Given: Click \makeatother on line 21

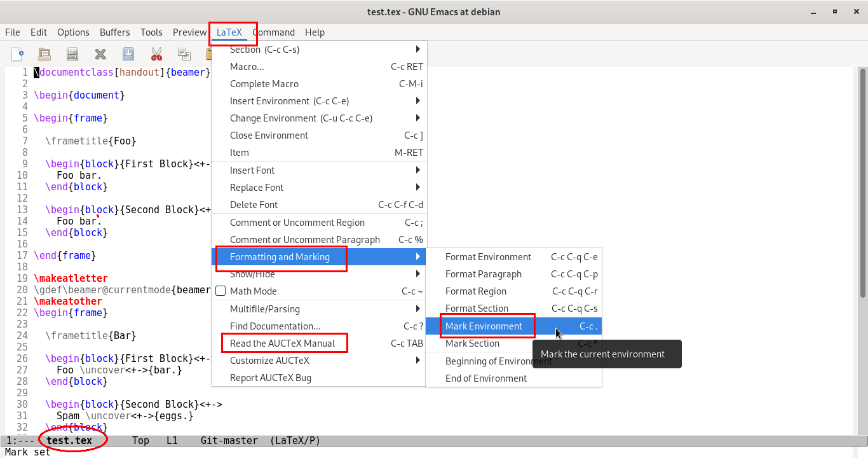Looking at the screenshot, I should click(68, 301).
